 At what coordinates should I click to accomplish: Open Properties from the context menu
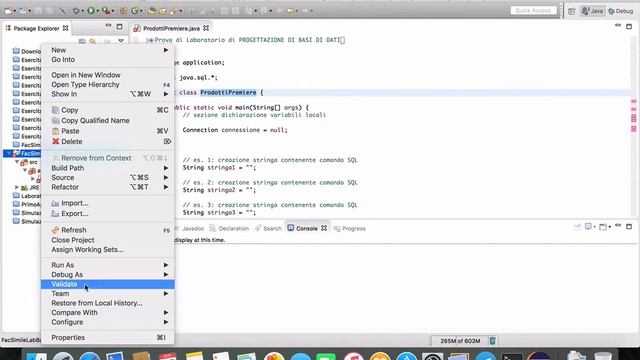pos(108,338)
